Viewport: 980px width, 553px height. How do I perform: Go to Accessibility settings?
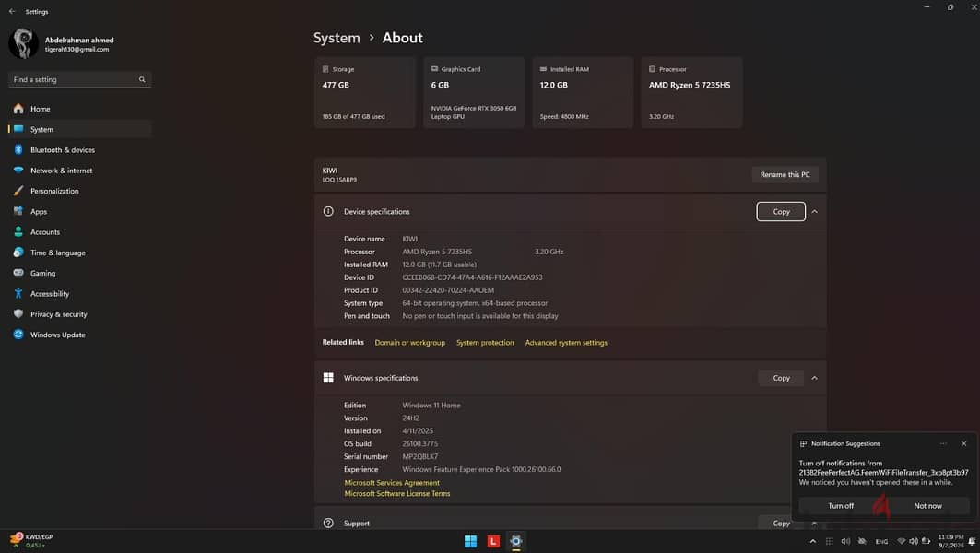pos(79,294)
